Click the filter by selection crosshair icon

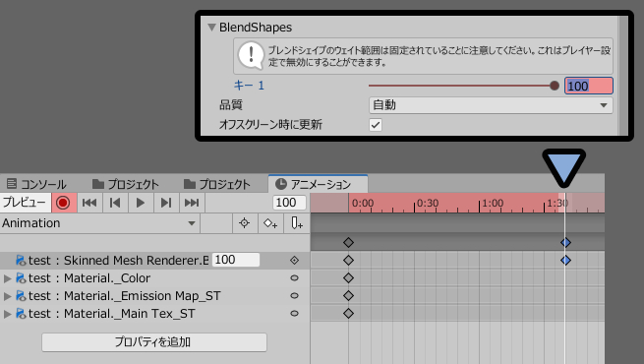point(245,223)
